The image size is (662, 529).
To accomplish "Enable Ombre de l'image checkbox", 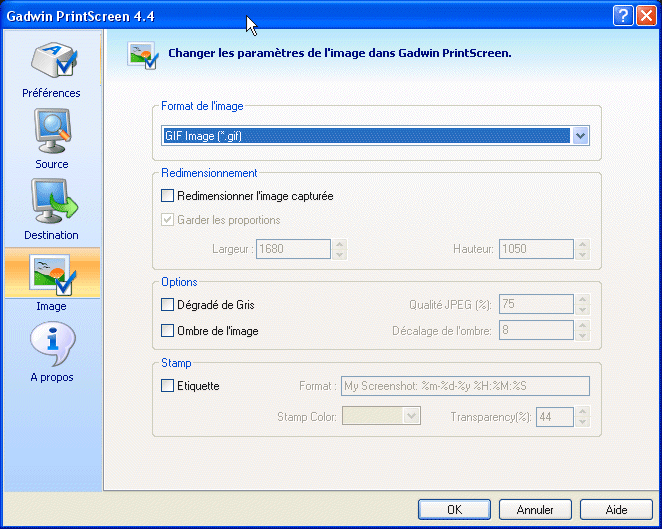I will point(167,331).
